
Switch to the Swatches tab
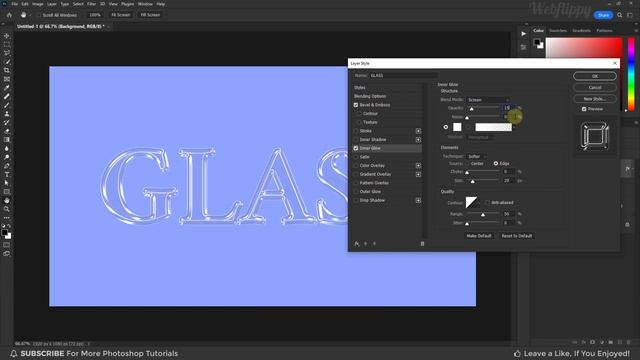[x=558, y=31]
